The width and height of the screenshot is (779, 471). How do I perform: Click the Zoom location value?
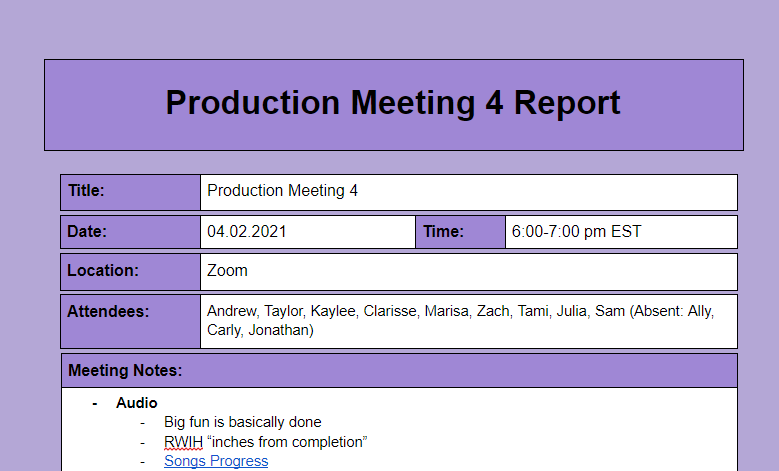coord(227,270)
